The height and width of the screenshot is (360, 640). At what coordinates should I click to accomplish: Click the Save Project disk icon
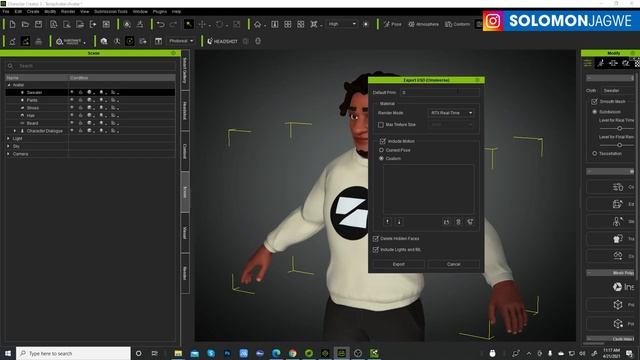38,24
